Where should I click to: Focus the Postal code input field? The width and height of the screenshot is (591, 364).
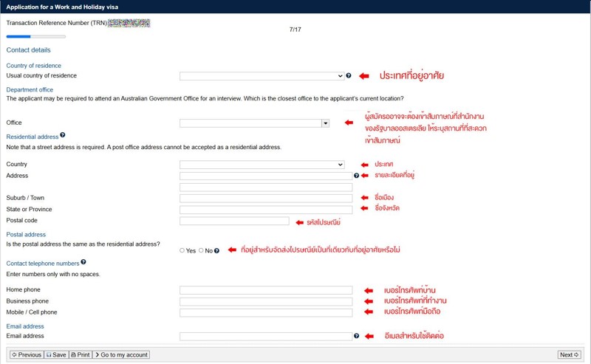click(234, 221)
